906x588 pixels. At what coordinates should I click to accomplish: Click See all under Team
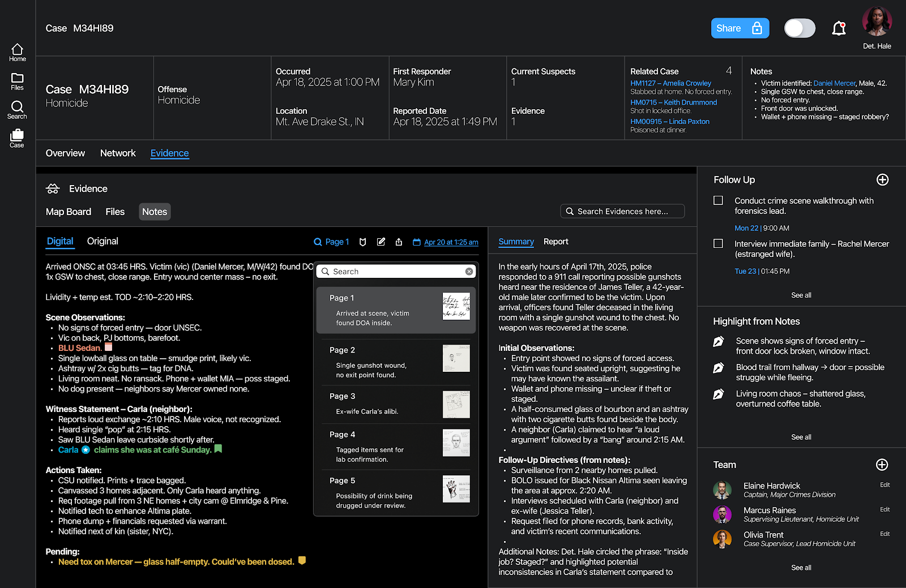click(801, 568)
